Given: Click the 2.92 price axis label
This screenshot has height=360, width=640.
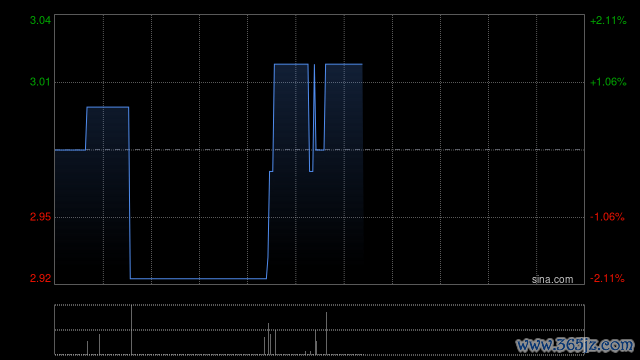Looking at the screenshot, I should 40,278.
